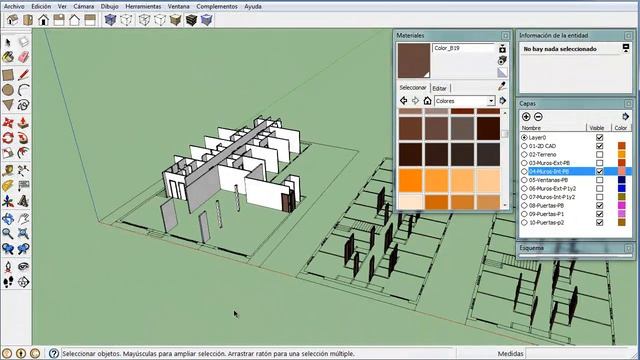Viewport: 640px width, 360px height.
Task: Select the Axes tool
Action: 8,201
